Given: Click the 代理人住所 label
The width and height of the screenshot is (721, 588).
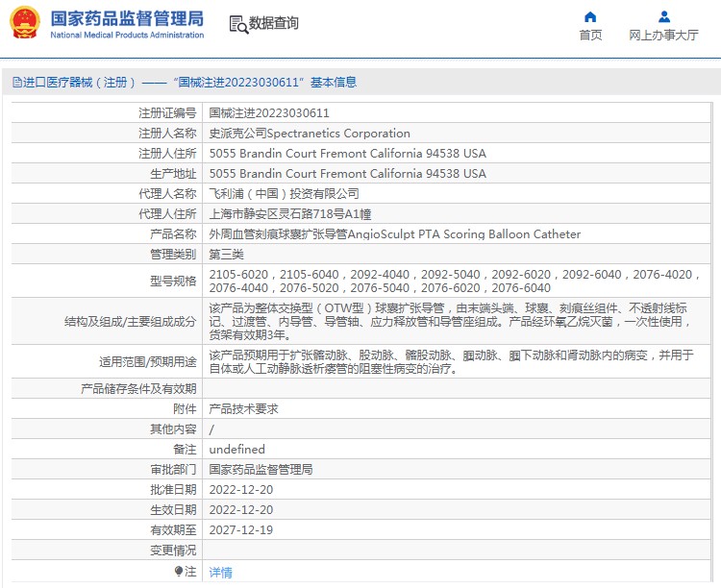Looking at the screenshot, I should pos(167,214).
